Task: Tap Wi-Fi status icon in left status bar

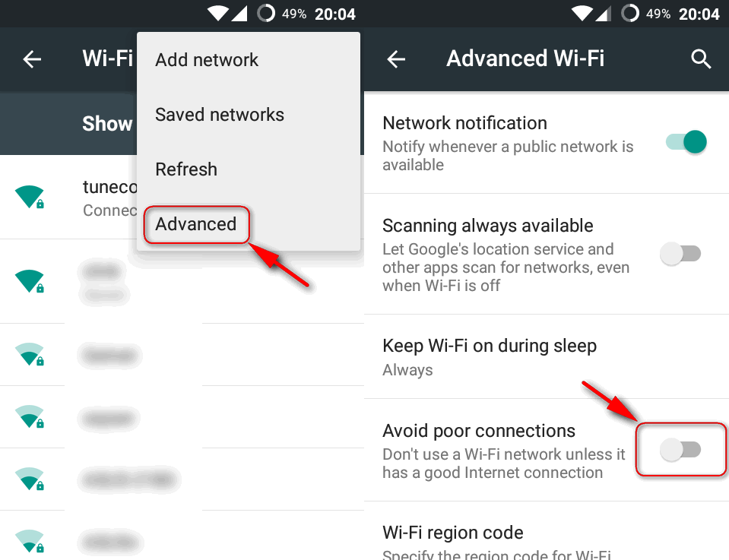Action: [217, 13]
